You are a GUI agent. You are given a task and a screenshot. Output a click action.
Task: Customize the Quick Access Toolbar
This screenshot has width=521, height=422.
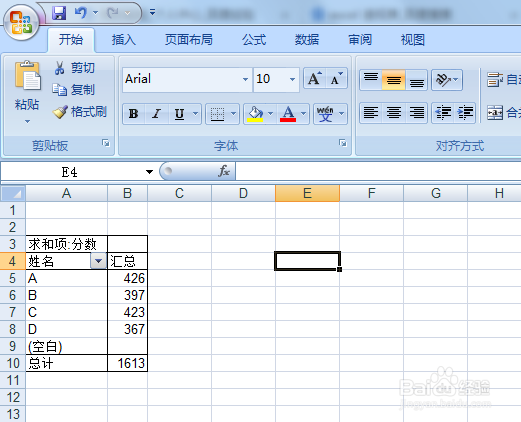pos(152,13)
